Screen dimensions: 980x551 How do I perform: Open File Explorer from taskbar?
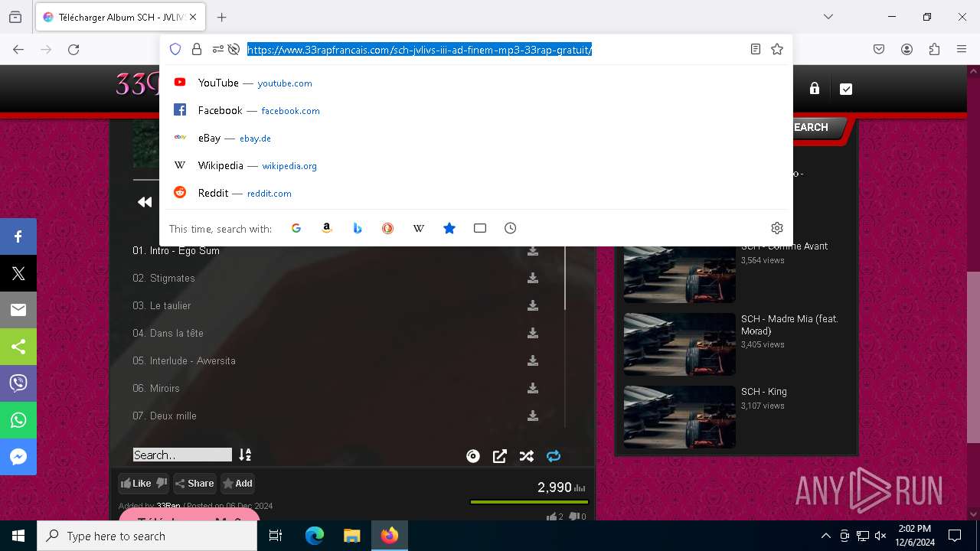point(352,536)
